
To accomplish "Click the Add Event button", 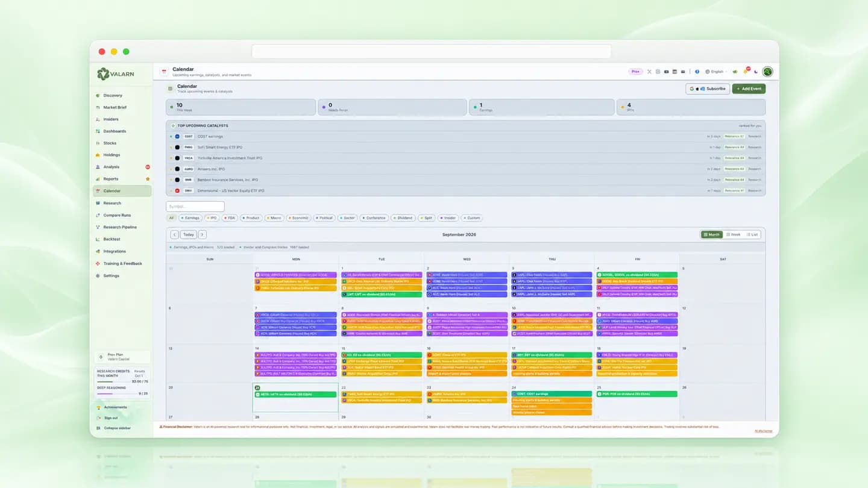I will point(749,89).
